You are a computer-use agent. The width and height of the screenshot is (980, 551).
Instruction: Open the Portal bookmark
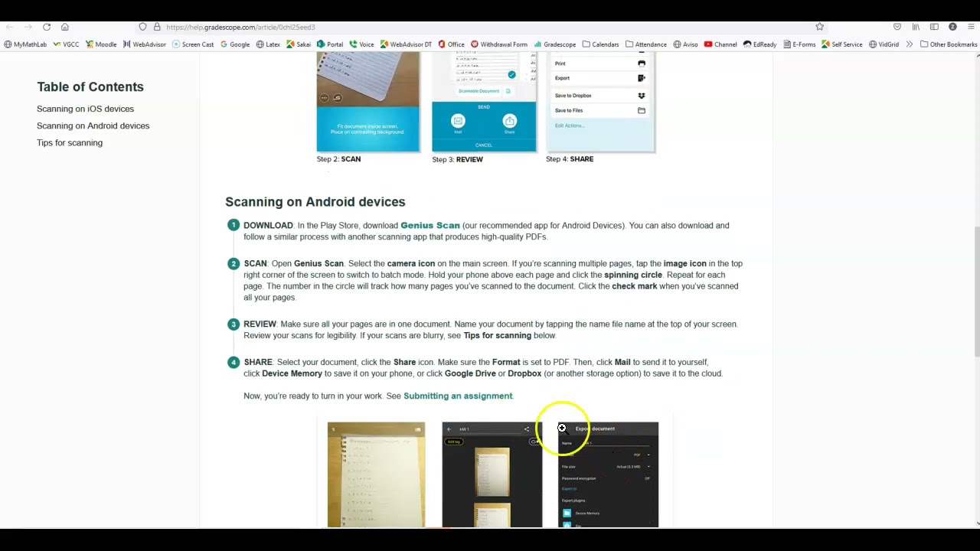pos(330,44)
